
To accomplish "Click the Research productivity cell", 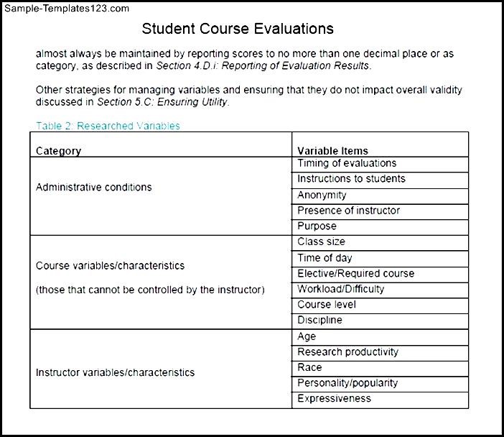I will 347,352.
